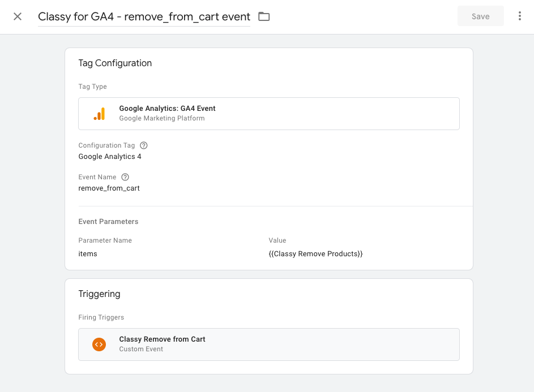Click the Save button
Viewport: 534px width, 392px height.
click(481, 16)
